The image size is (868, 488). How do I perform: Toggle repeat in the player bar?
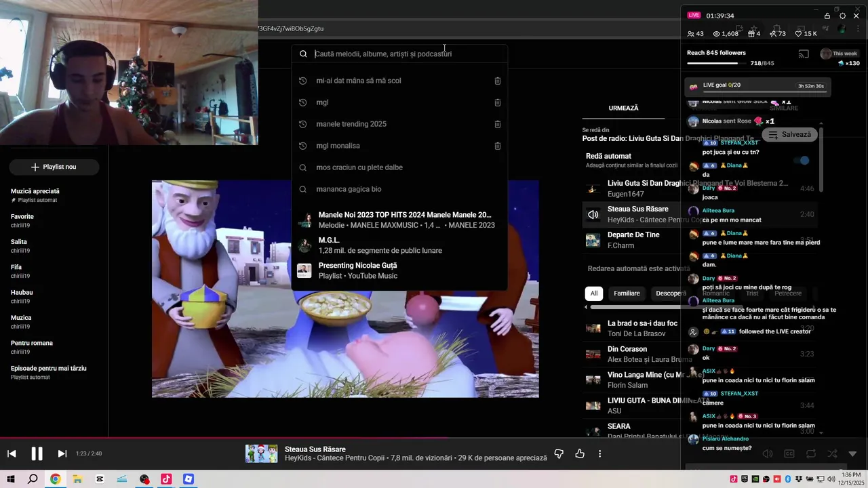coord(811,453)
